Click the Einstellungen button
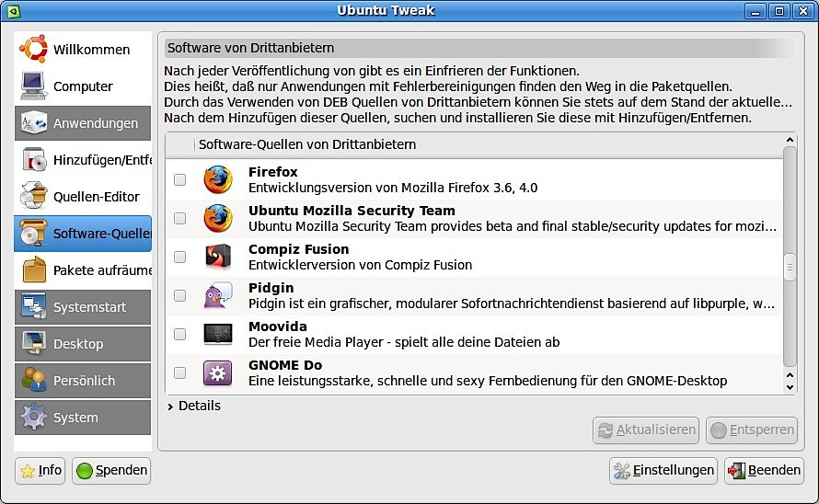 coord(663,471)
